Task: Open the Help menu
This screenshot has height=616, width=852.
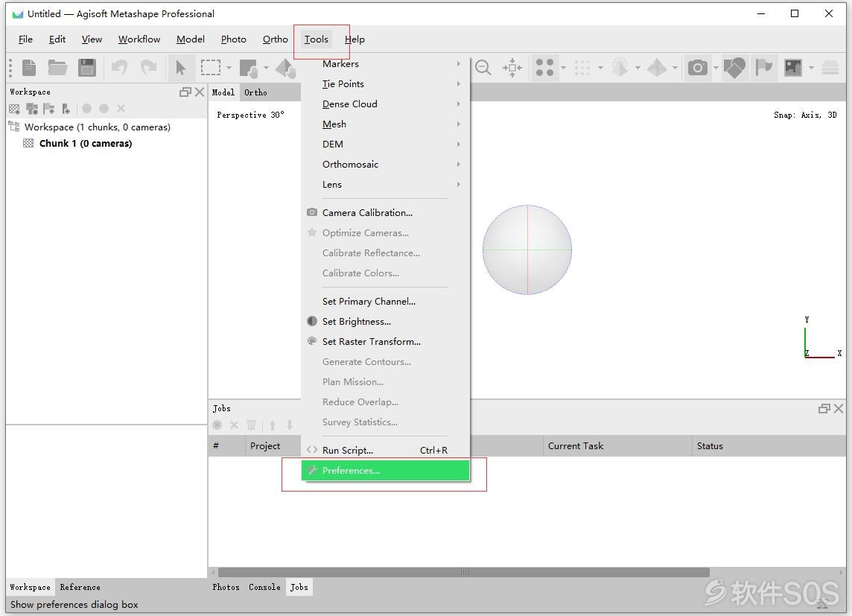Action: coord(355,39)
